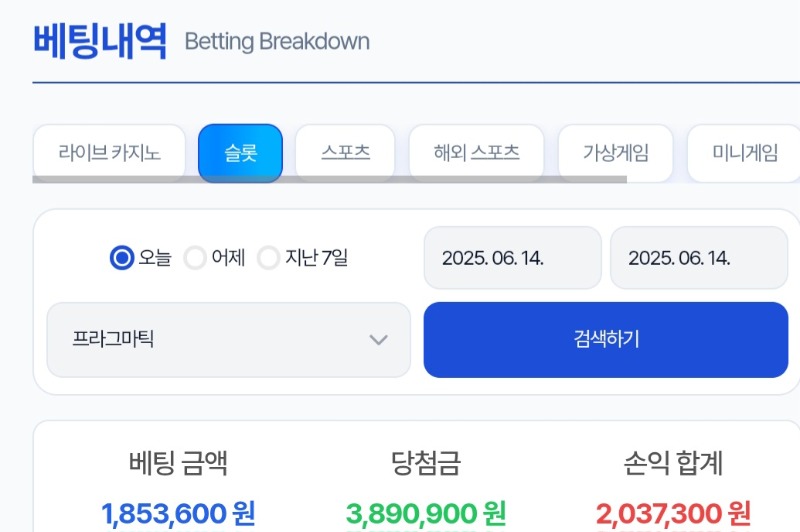Viewport: 800px width, 532px height.
Task: Click the start date field 2025. 06. 14.
Action: pos(513,258)
